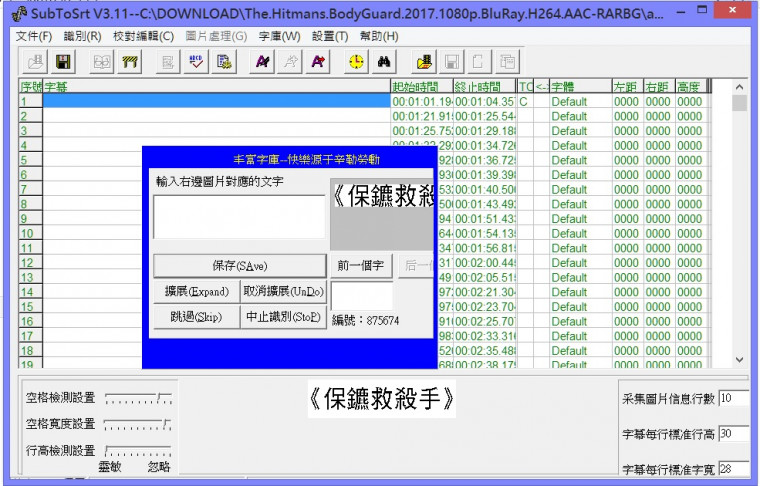Adjust the 空格寬度設置 slider
This screenshot has width=760, height=486.
138,424
